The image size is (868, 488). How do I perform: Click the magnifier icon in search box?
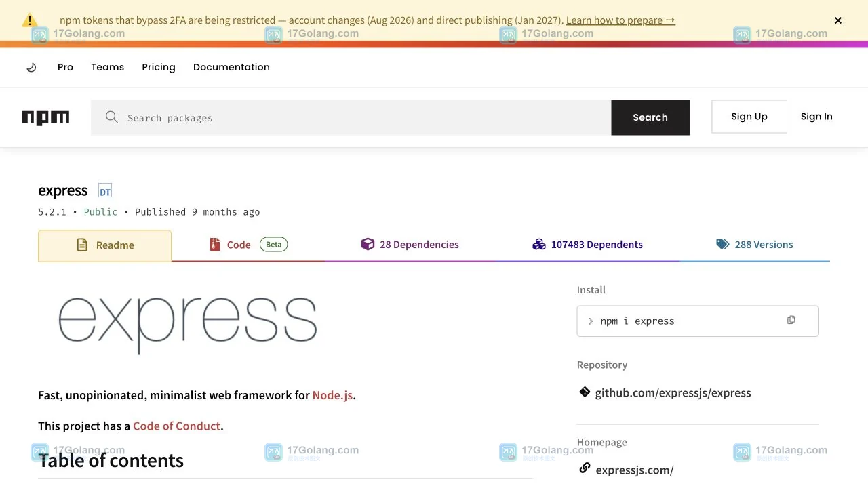tap(112, 117)
